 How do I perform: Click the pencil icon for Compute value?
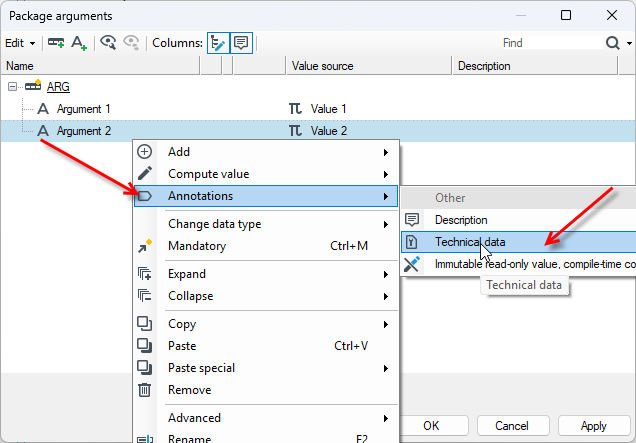[x=145, y=174]
